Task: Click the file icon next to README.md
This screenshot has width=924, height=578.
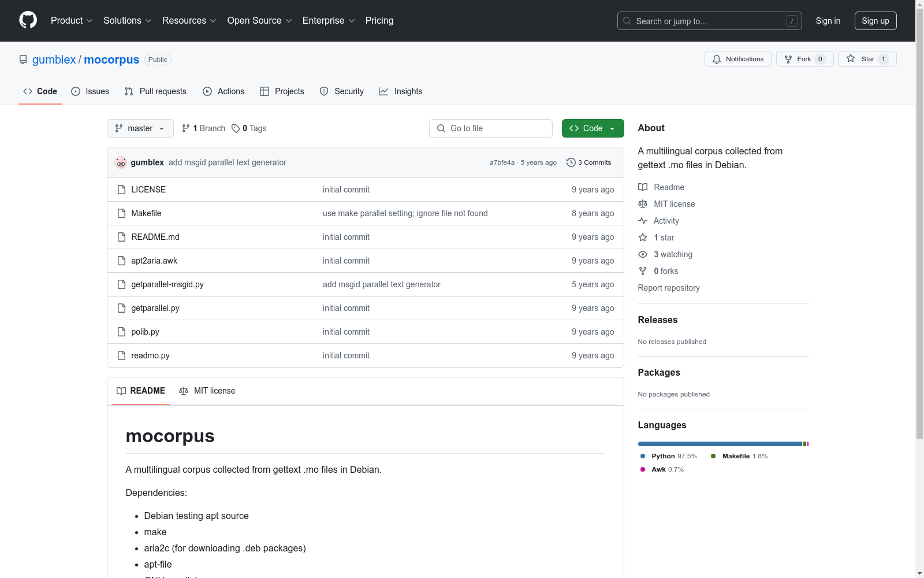Action: 121,237
